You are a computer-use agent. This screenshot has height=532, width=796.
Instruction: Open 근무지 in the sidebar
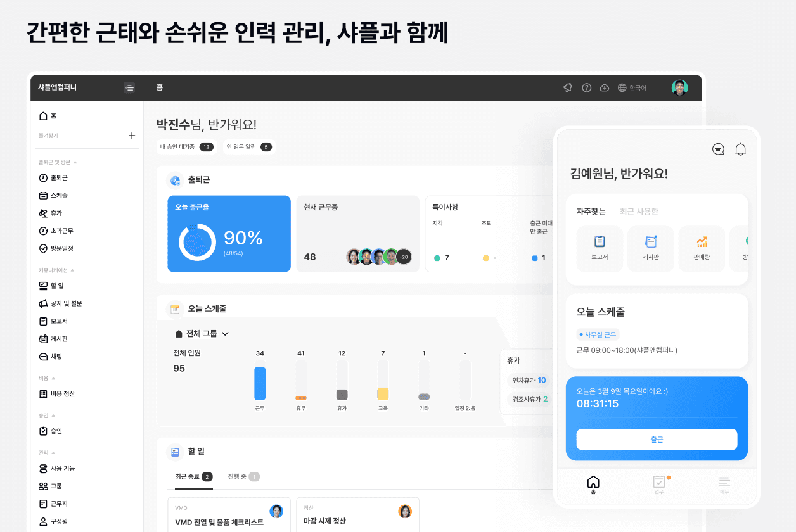click(53, 504)
